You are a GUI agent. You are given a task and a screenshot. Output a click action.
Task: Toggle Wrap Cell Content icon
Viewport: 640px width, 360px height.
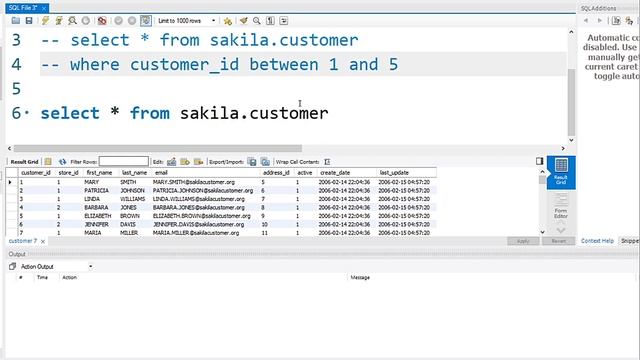click(x=327, y=162)
